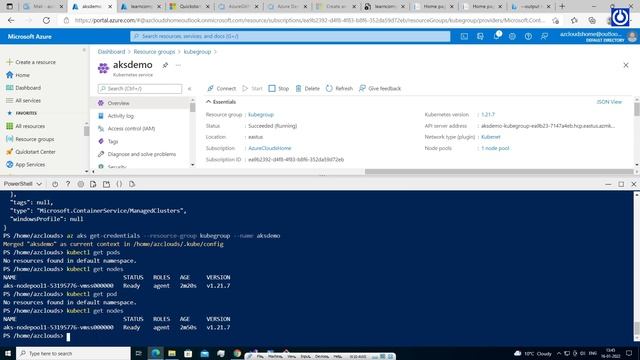640x360 pixels.
Task: Open the Mail app from taskbar
Action: 204,353
